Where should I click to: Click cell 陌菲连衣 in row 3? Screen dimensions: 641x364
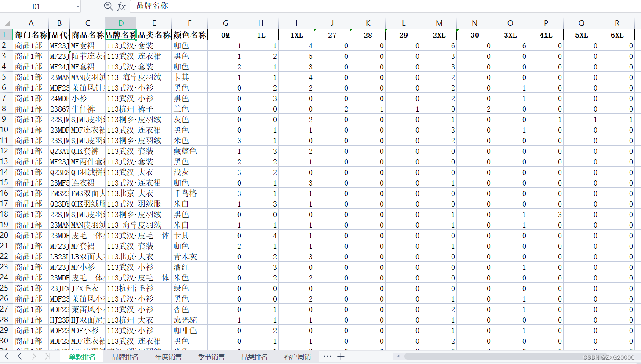pos(87,56)
